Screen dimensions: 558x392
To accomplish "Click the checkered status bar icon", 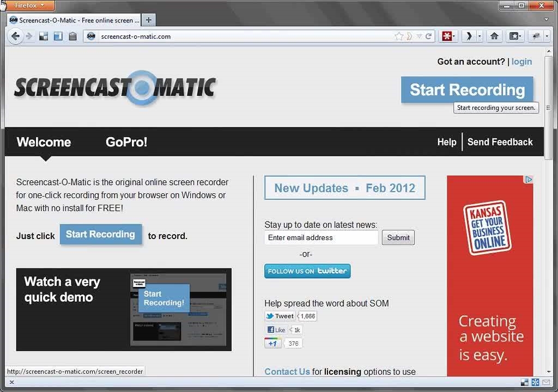I will point(525,382).
